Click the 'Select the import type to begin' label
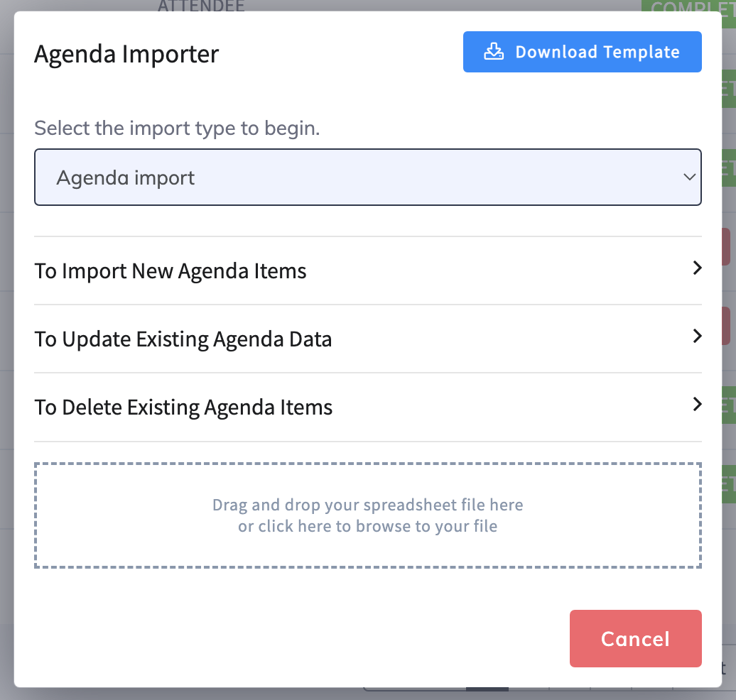Screen dimensions: 736x700 [177, 128]
